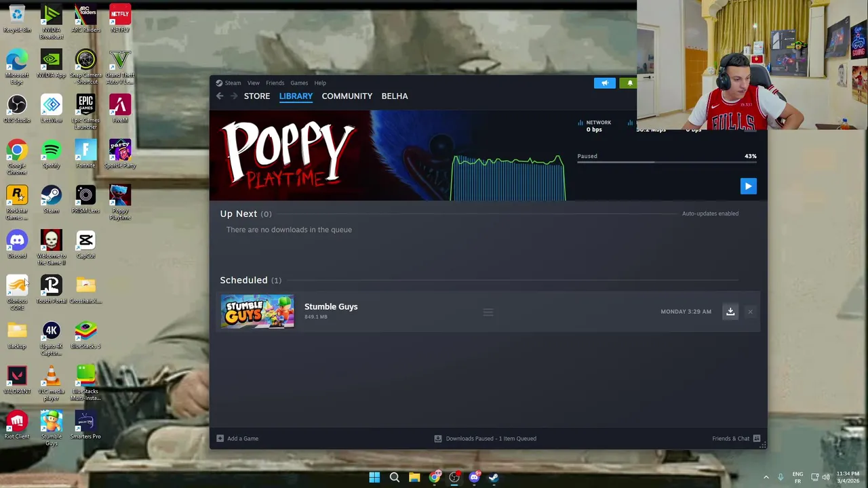
Task: Open Friends & Chat
Action: (x=736, y=439)
